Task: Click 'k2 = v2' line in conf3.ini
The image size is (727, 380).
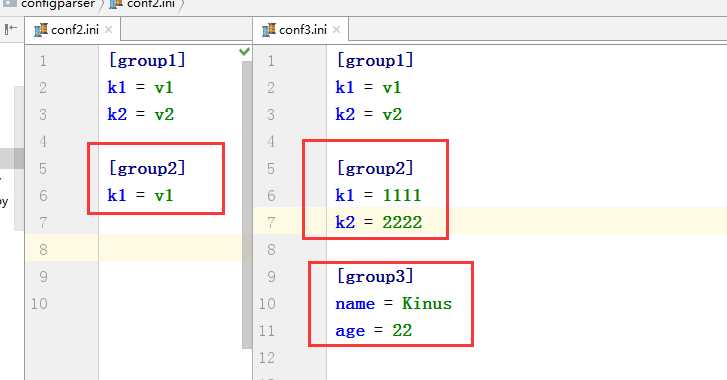Action: (x=369, y=114)
